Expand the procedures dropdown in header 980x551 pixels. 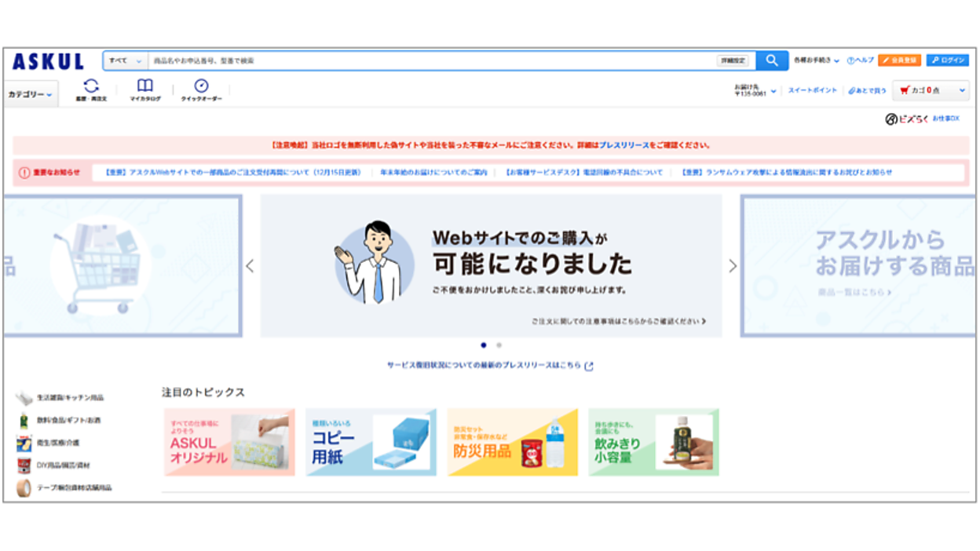pyautogui.click(x=816, y=60)
